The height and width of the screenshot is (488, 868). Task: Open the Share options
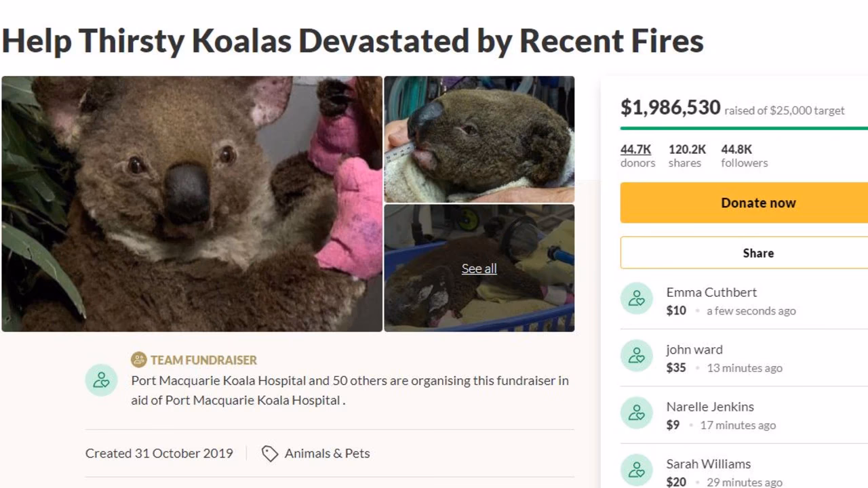tap(758, 253)
